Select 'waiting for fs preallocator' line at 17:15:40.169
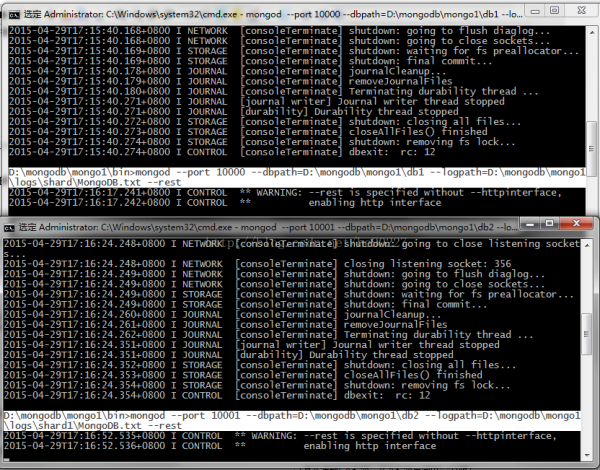600x470 pixels. pyautogui.click(x=293, y=51)
